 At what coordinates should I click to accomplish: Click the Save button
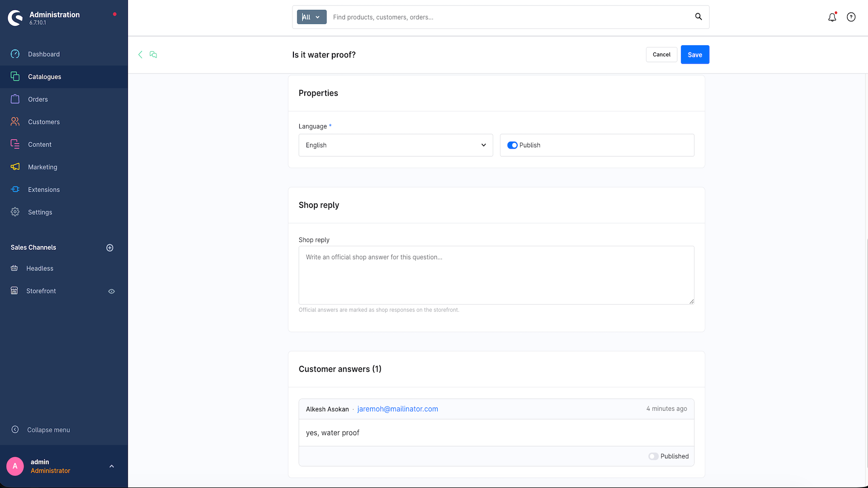695,55
